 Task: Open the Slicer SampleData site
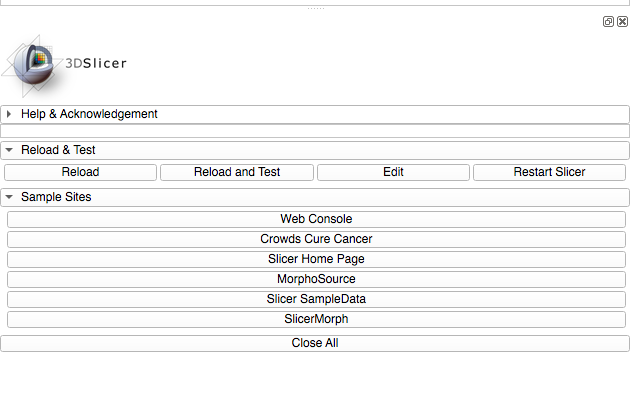click(316, 299)
